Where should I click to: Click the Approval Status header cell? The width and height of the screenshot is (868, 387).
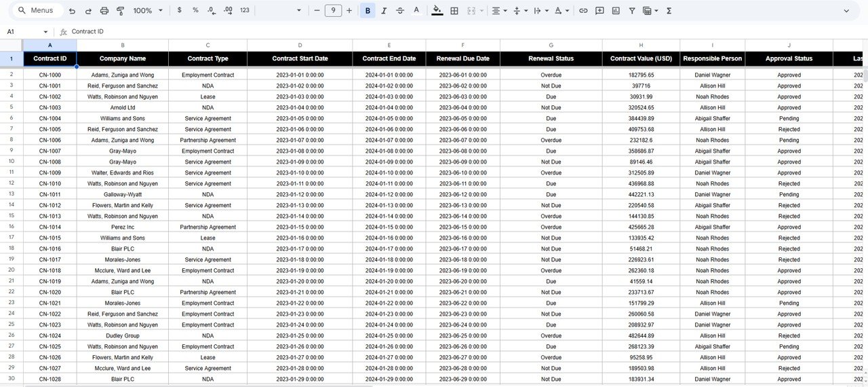(x=789, y=59)
